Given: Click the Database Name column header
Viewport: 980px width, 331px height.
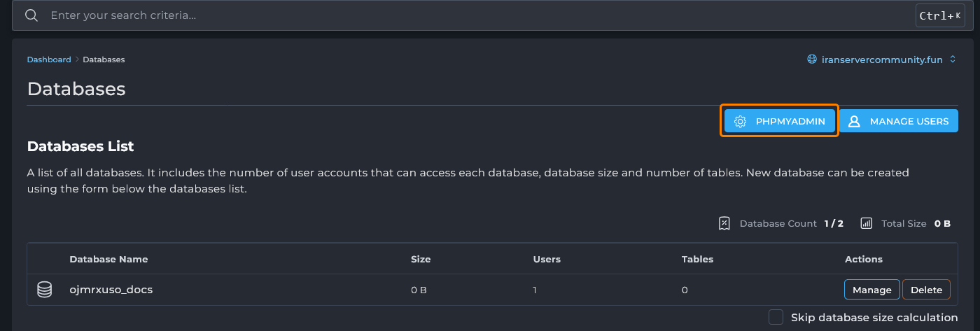Looking at the screenshot, I should point(108,259).
